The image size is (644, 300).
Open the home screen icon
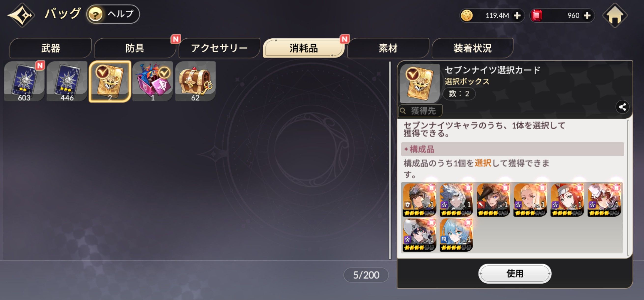click(615, 15)
